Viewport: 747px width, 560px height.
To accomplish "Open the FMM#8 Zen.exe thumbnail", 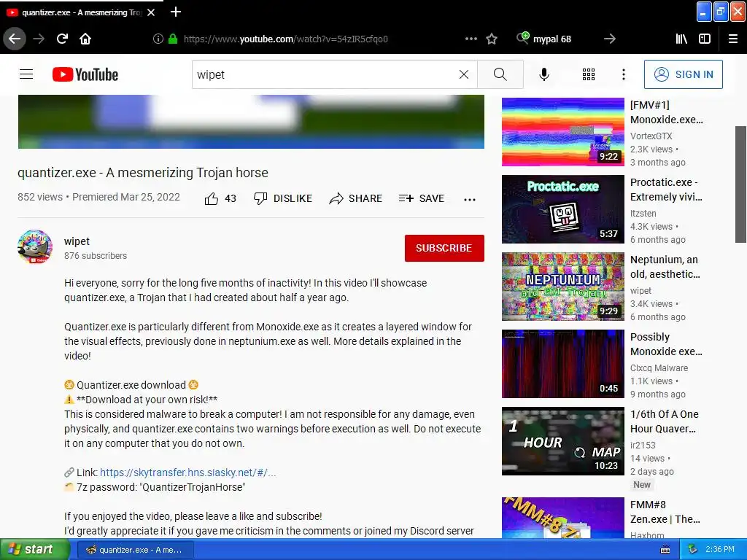I will pyautogui.click(x=563, y=518).
